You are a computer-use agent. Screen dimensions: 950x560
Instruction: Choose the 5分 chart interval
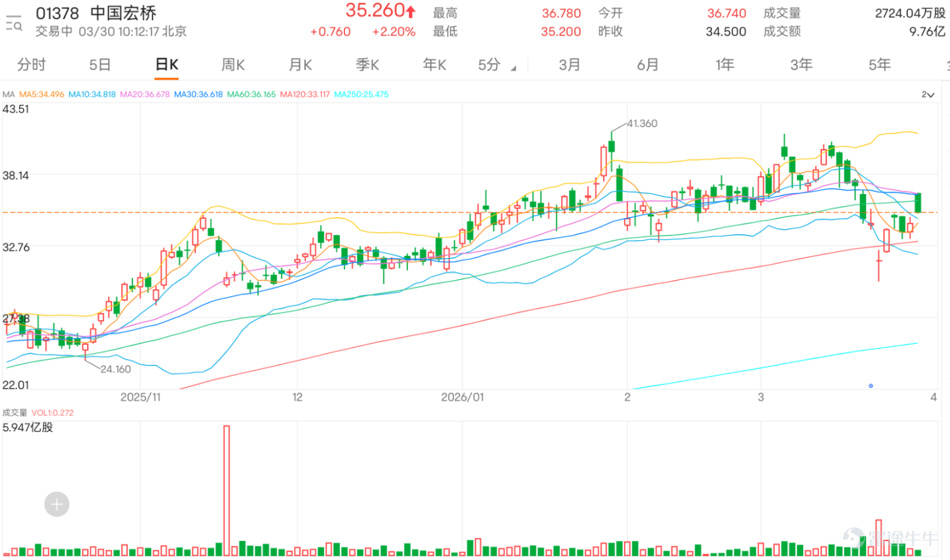pos(489,65)
